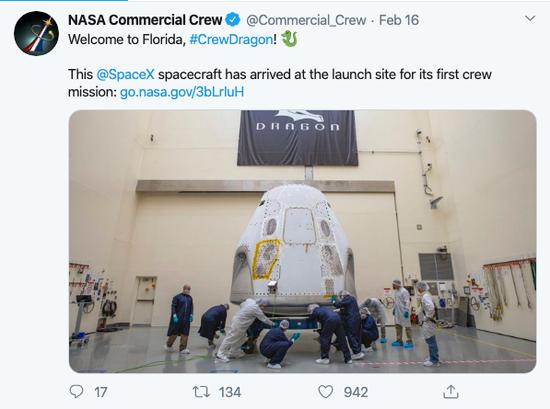Open the #CrewDragon hashtag
The height and width of the screenshot is (409, 550).
(231, 39)
